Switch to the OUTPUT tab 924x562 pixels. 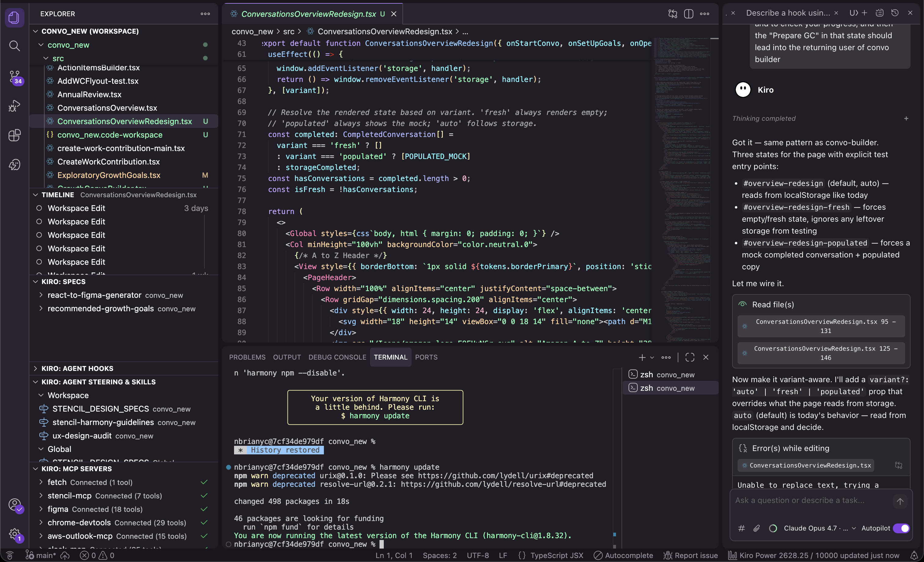(x=287, y=357)
